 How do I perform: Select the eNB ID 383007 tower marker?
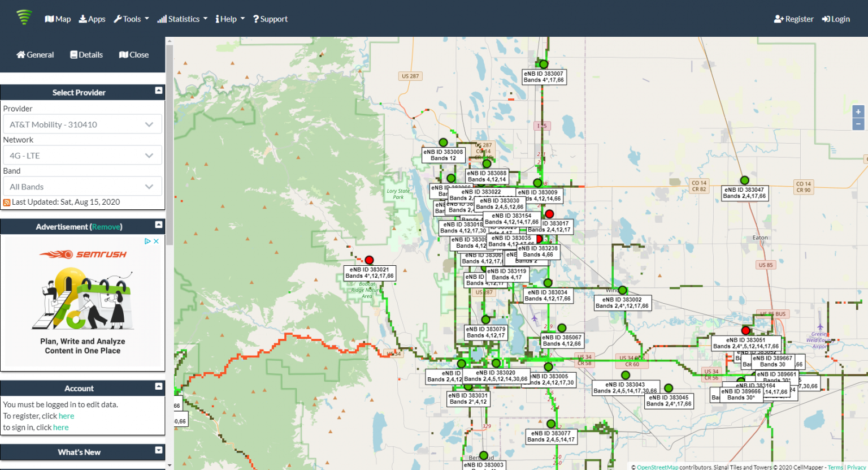[543, 64]
